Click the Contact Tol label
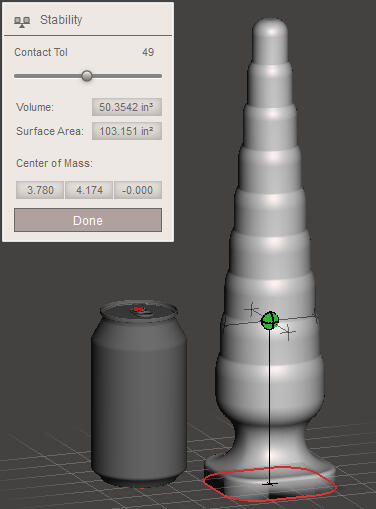Viewport: 376px width, 509px height. point(41,52)
